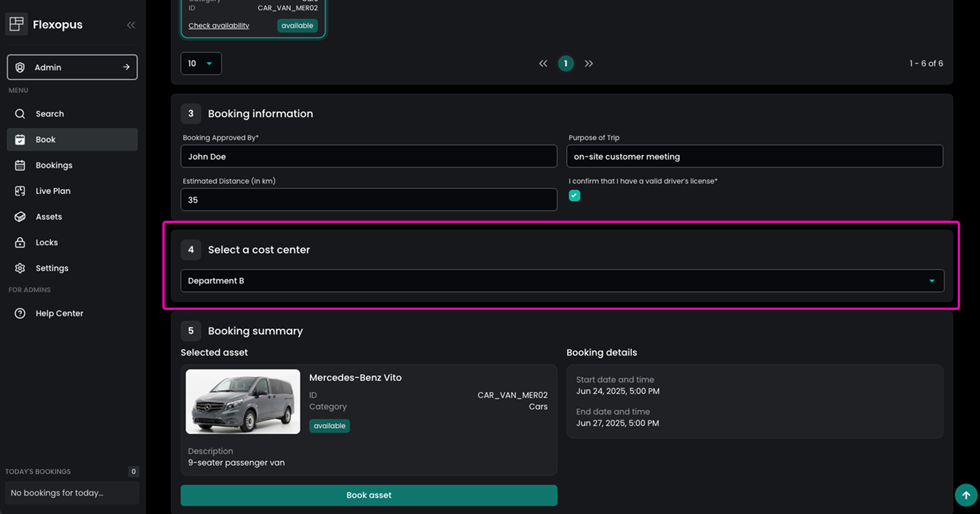Open the Admin role switcher
This screenshot has height=514, width=980.
tap(72, 67)
